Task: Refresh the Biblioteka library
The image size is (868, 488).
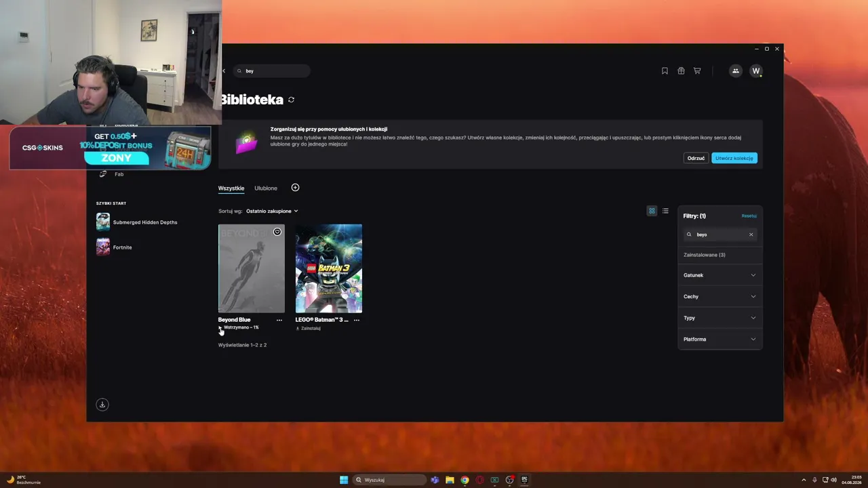Action: point(292,100)
